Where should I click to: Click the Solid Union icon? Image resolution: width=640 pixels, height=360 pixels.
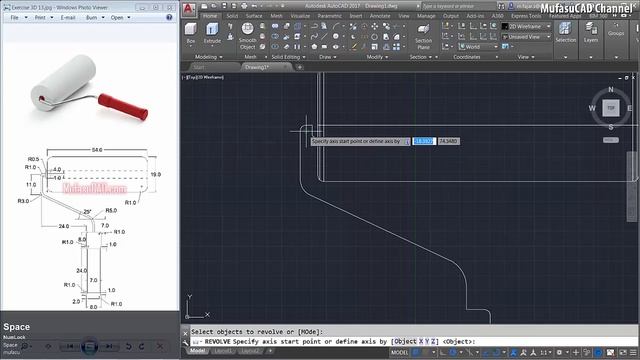(x=275, y=26)
